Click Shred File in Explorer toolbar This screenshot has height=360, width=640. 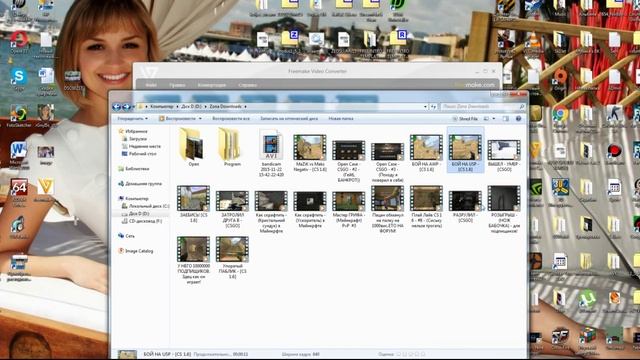coord(465,119)
